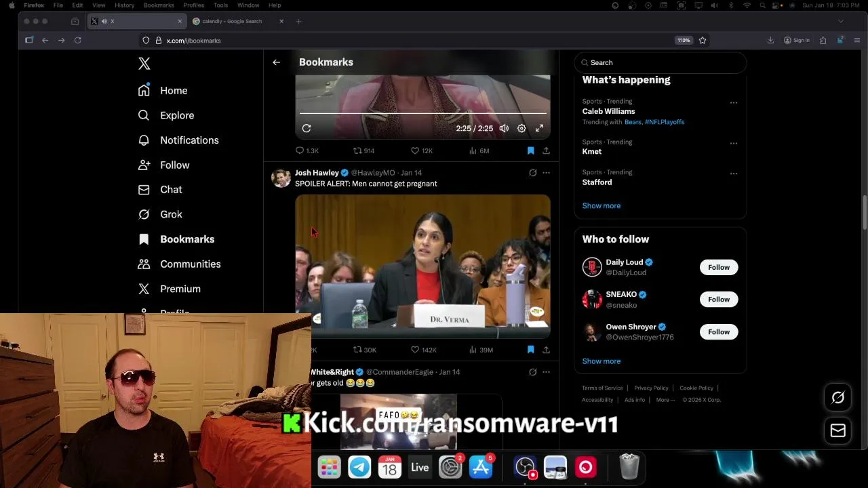Open more options on Josh Hawley post

pyautogui.click(x=546, y=173)
